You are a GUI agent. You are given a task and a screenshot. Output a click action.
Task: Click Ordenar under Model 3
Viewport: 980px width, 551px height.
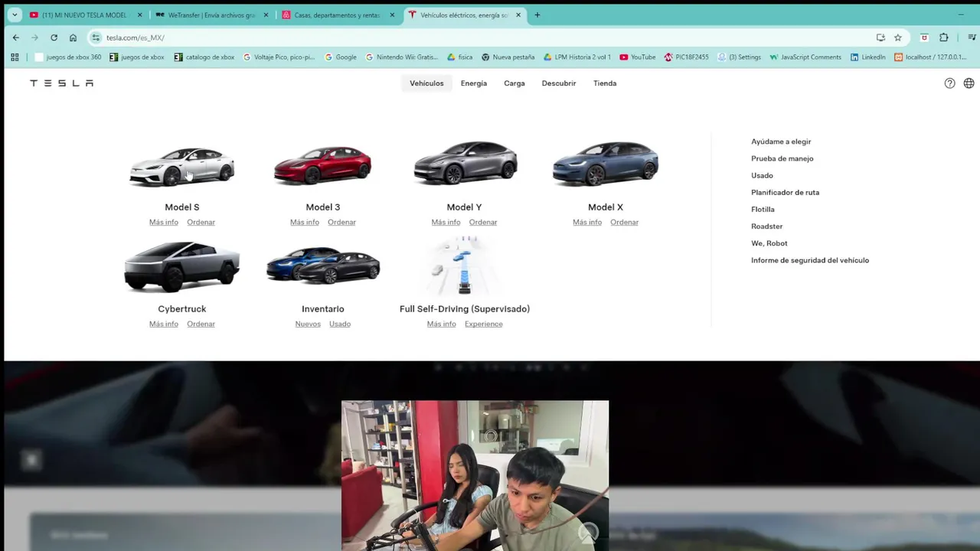tap(341, 222)
